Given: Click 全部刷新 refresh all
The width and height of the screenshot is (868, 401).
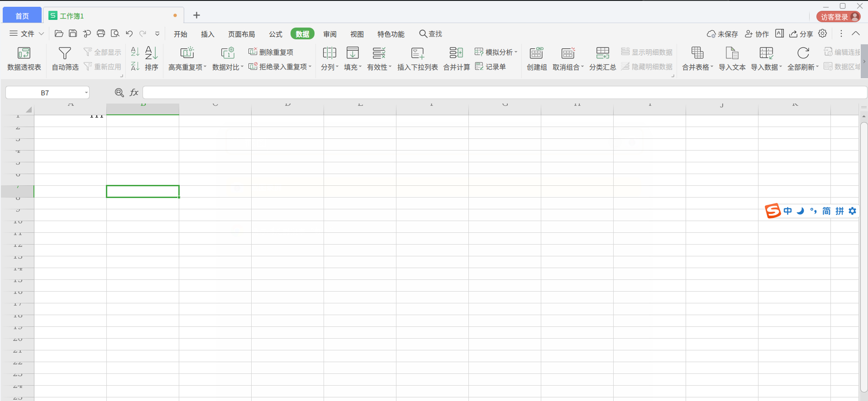Looking at the screenshot, I should [x=803, y=59].
